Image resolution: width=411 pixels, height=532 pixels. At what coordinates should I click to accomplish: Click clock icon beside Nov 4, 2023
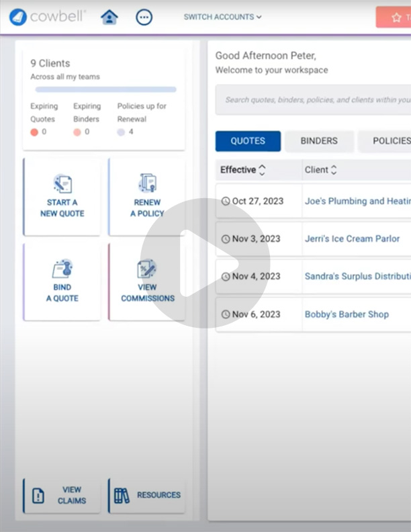(226, 277)
